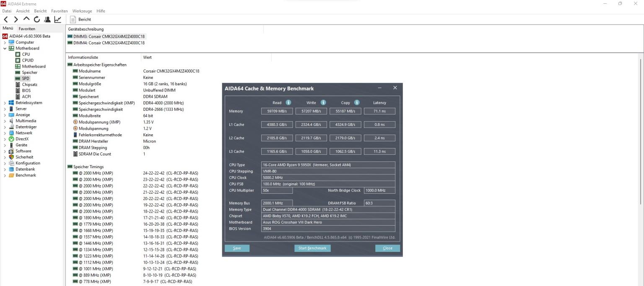Minimize the Cache & Memory Benchmark dialog
This screenshot has width=644, height=286.
point(380,88)
